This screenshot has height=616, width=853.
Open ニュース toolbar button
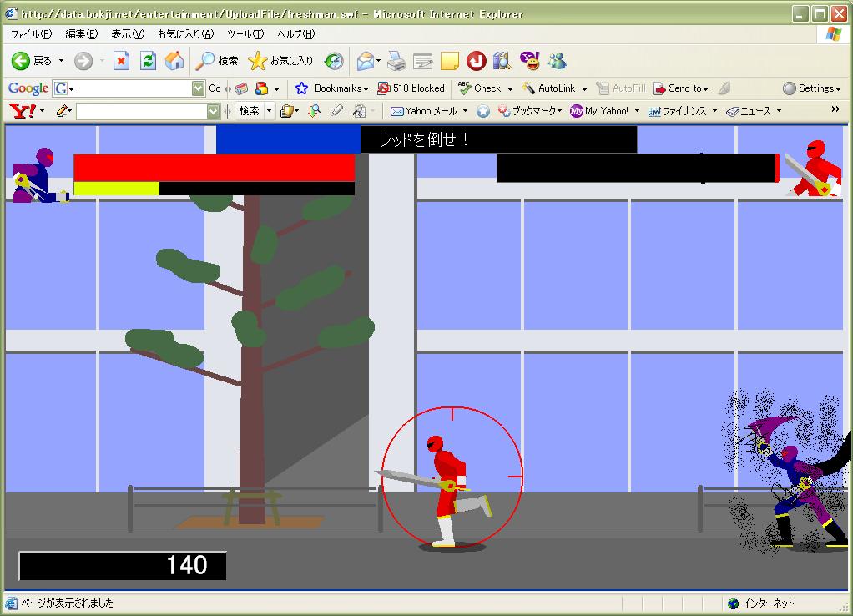click(749, 111)
